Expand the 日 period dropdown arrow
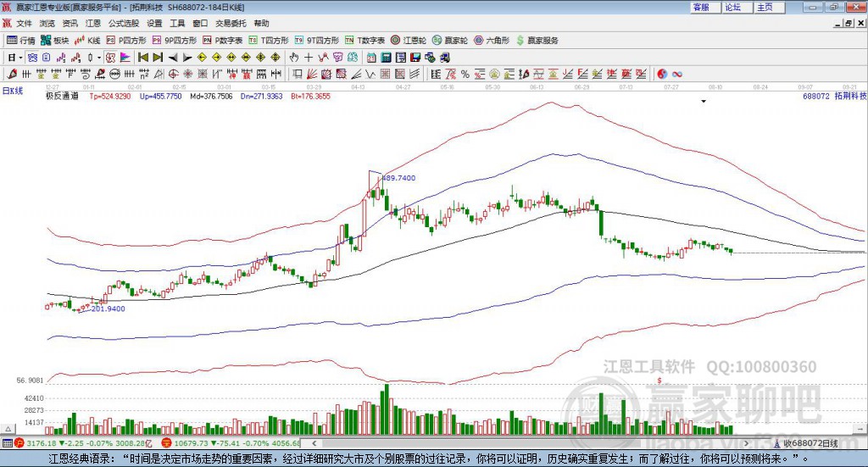868x467 pixels. click(21, 58)
